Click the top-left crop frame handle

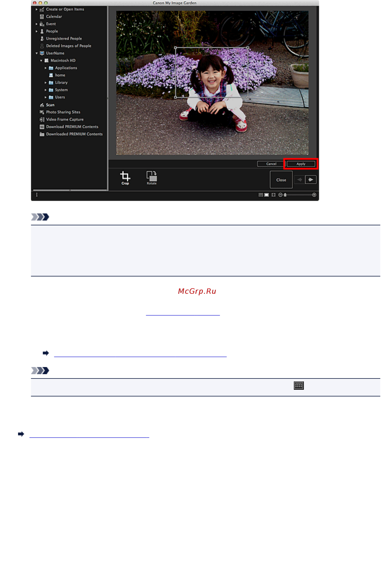click(x=175, y=47)
